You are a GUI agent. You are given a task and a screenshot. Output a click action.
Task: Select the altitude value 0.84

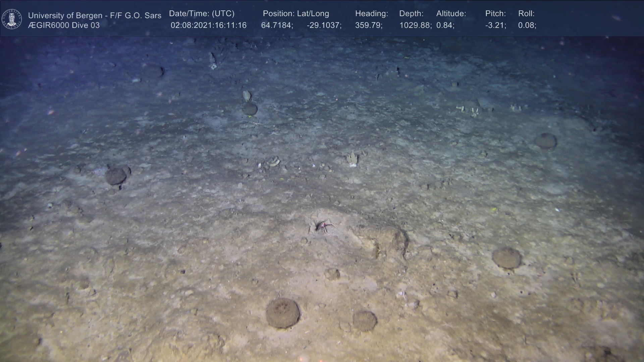(445, 25)
